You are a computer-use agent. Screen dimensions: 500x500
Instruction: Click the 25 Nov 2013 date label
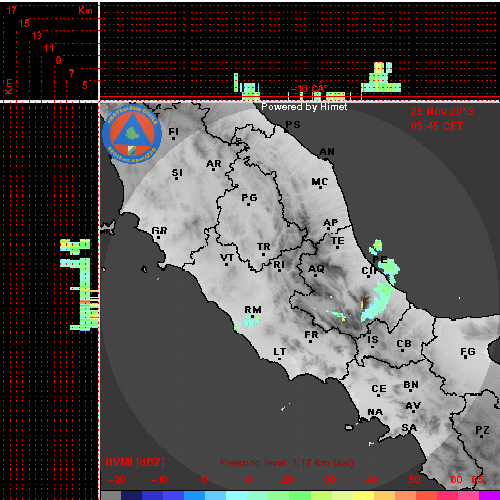(442, 111)
